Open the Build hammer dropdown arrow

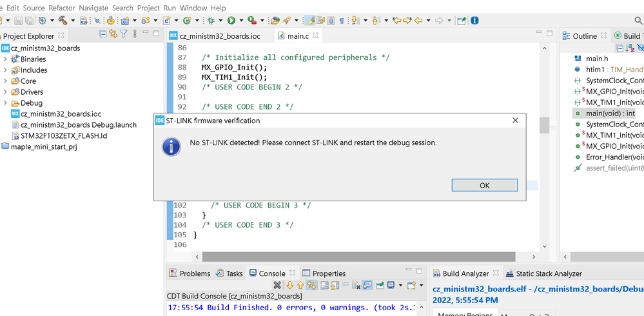[73, 20]
